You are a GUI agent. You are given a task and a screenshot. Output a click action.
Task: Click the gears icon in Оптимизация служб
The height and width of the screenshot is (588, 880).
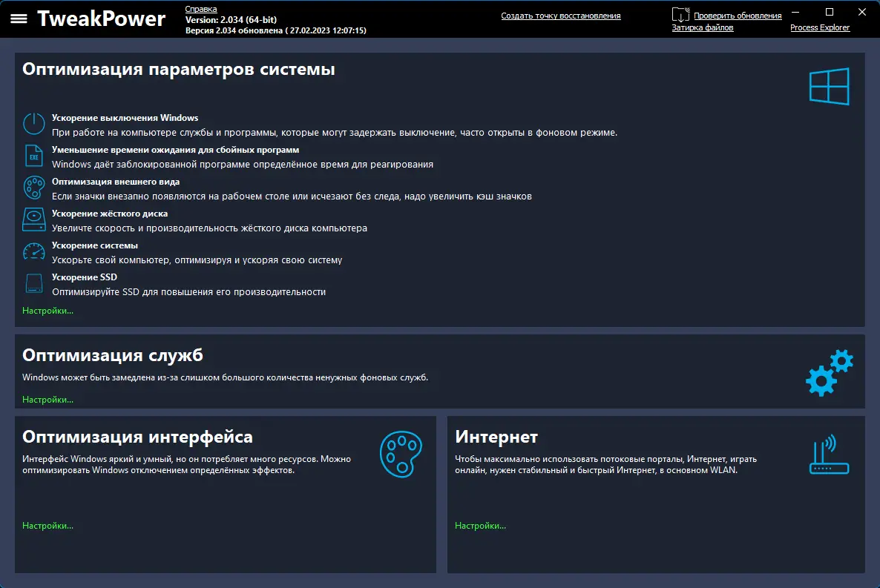pos(829,372)
